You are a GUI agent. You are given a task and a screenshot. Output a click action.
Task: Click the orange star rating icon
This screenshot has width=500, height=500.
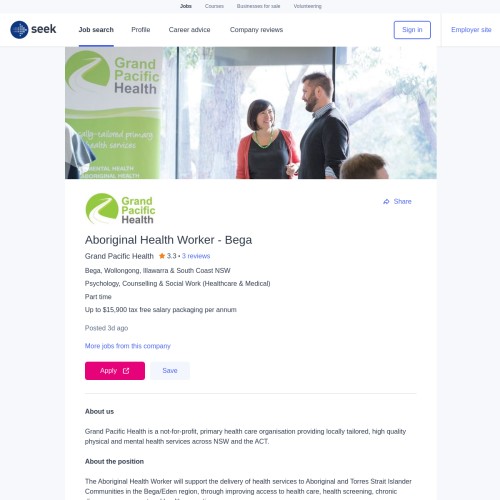click(162, 256)
